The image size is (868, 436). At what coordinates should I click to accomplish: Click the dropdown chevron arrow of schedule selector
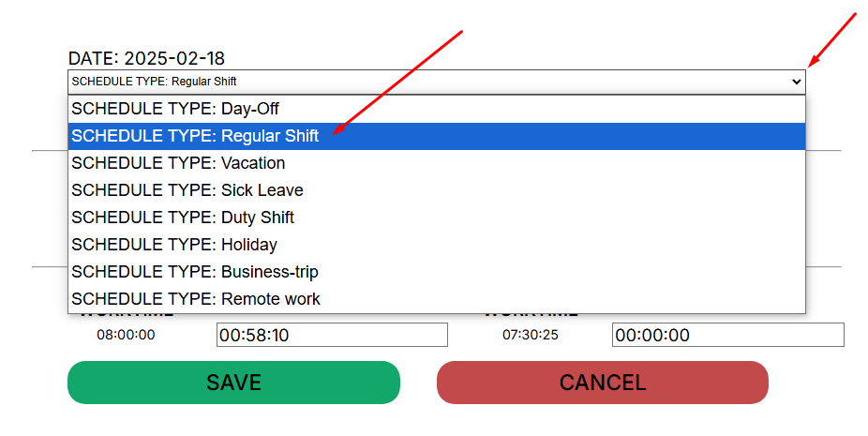click(797, 82)
